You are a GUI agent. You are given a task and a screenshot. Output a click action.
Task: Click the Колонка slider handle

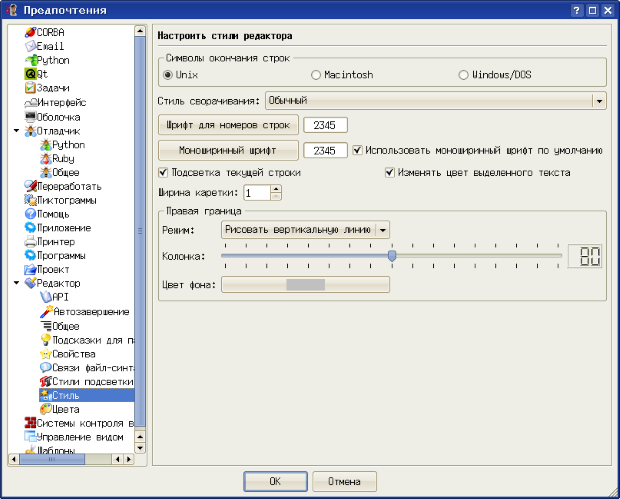click(x=392, y=256)
